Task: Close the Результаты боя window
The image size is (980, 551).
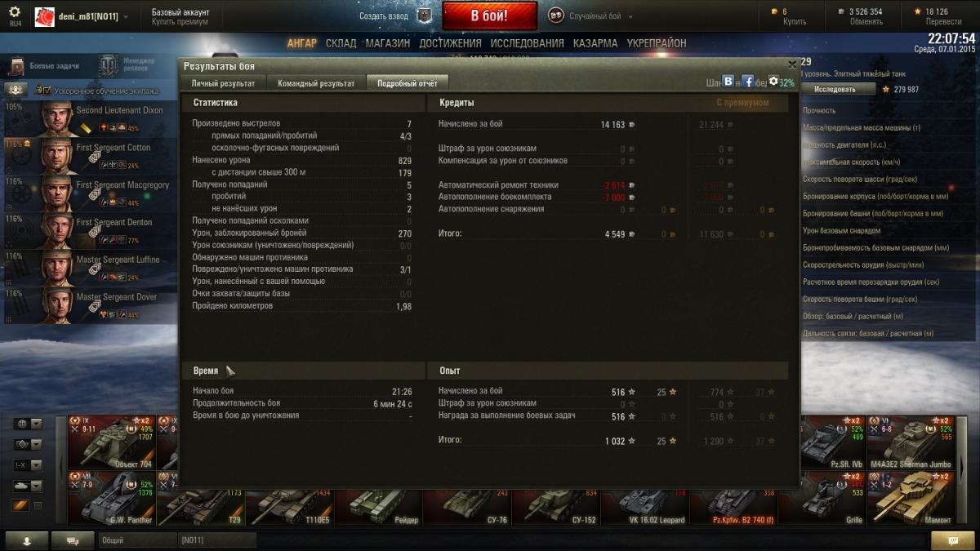Action: point(791,64)
